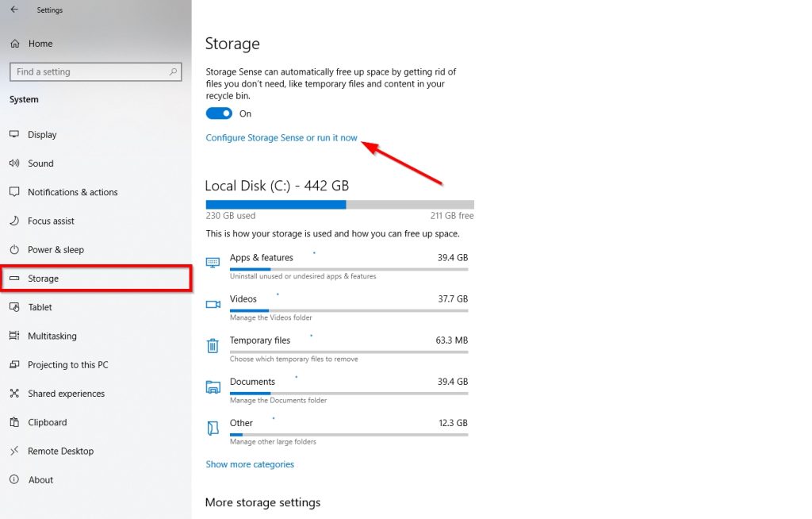Open Power & sleep via its icon
This screenshot has width=812, height=519.
16,250
